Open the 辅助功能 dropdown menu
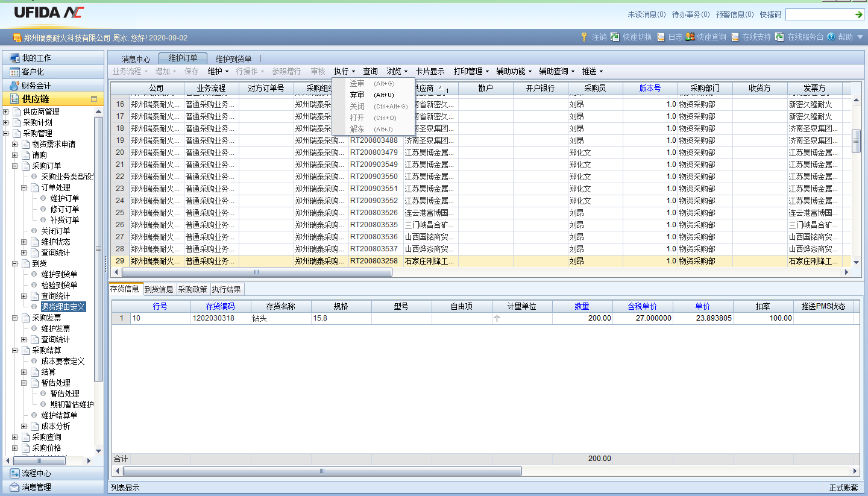 tap(514, 71)
